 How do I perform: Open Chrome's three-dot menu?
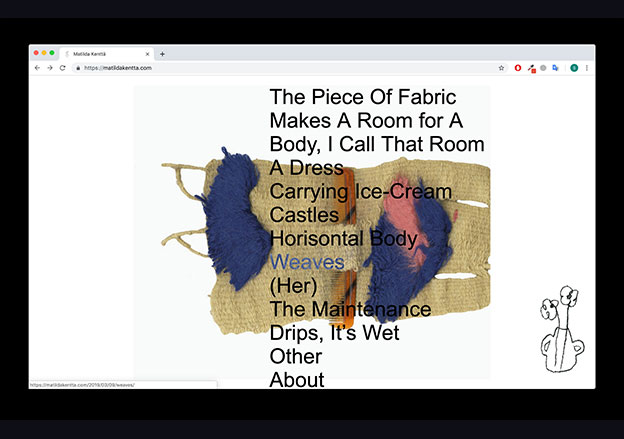point(587,68)
